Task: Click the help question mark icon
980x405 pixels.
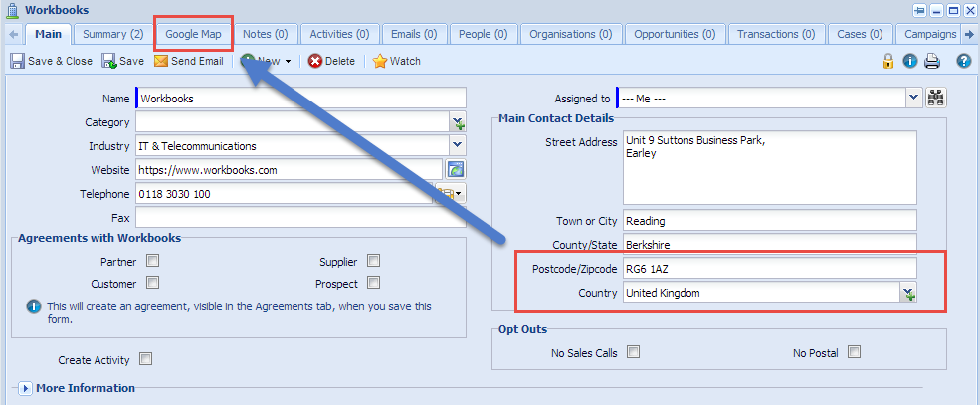Action: [964, 61]
